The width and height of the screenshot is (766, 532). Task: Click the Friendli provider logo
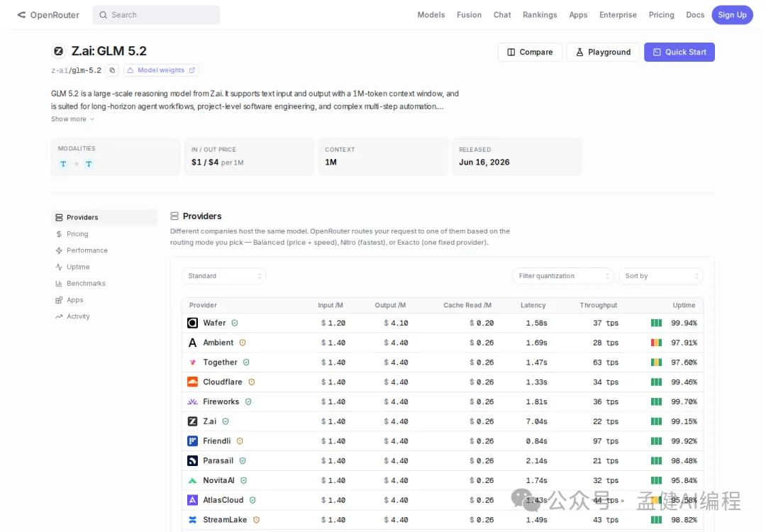click(192, 440)
